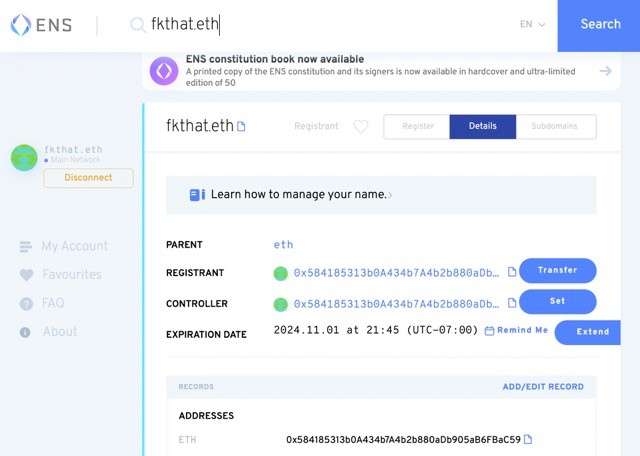Image resolution: width=640 pixels, height=456 pixels.
Task: Click the account avatar in sidebar
Action: (x=24, y=158)
